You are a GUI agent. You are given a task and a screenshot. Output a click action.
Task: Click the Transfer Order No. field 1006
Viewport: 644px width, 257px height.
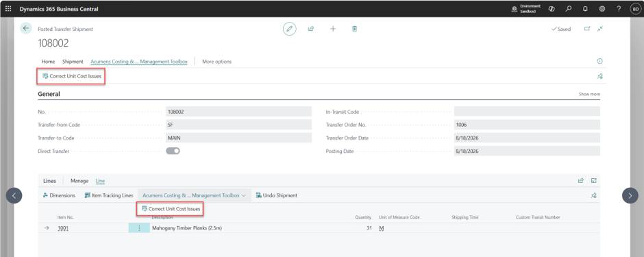pos(527,125)
